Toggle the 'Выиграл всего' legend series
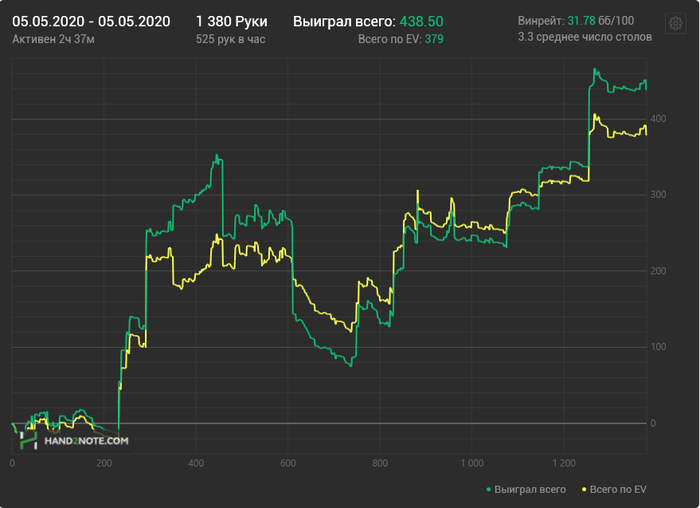 point(526,489)
